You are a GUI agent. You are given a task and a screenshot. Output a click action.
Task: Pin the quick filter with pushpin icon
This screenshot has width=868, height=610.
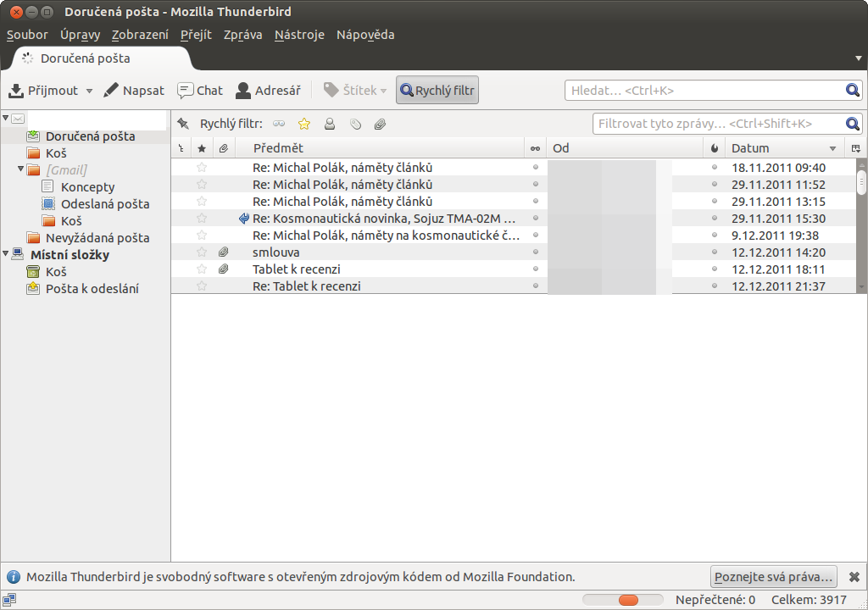[183, 124]
